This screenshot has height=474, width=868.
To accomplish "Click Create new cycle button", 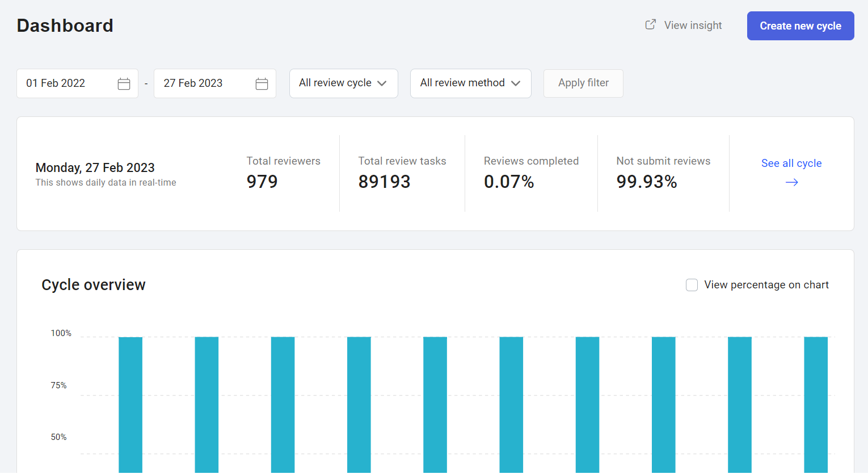I will (800, 26).
